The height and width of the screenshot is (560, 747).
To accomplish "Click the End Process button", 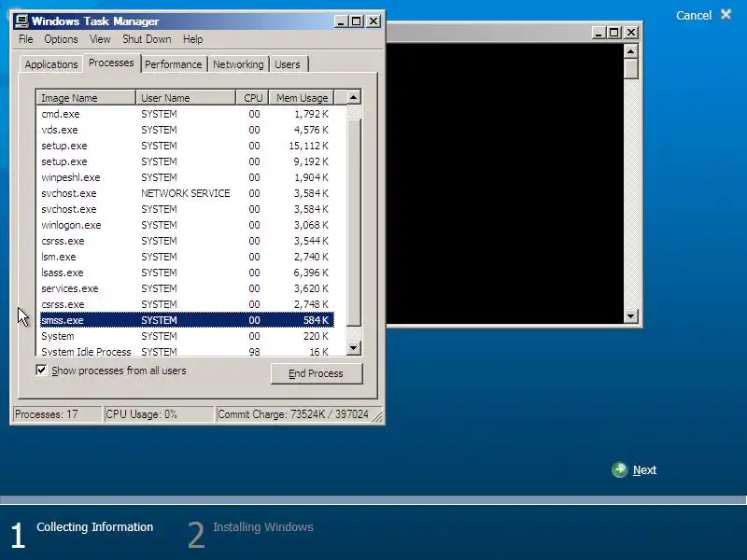I will click(317, 373).
